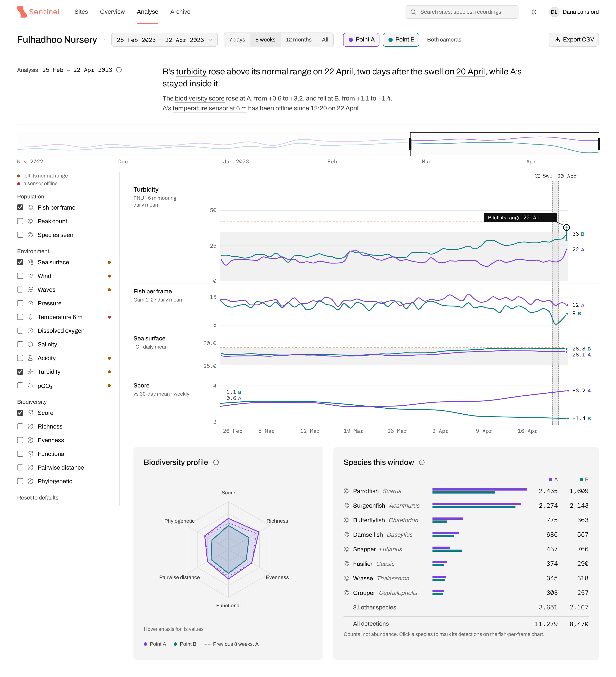Screen dimensions: 616x677
Task: Open the biodiversity score link in summary
Action: (x=200, y=99)
